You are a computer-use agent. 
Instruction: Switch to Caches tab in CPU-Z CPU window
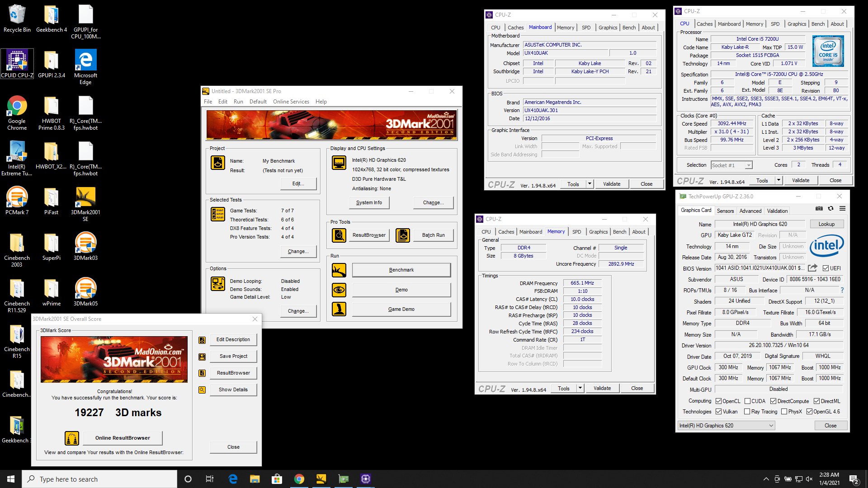(704, 24)
